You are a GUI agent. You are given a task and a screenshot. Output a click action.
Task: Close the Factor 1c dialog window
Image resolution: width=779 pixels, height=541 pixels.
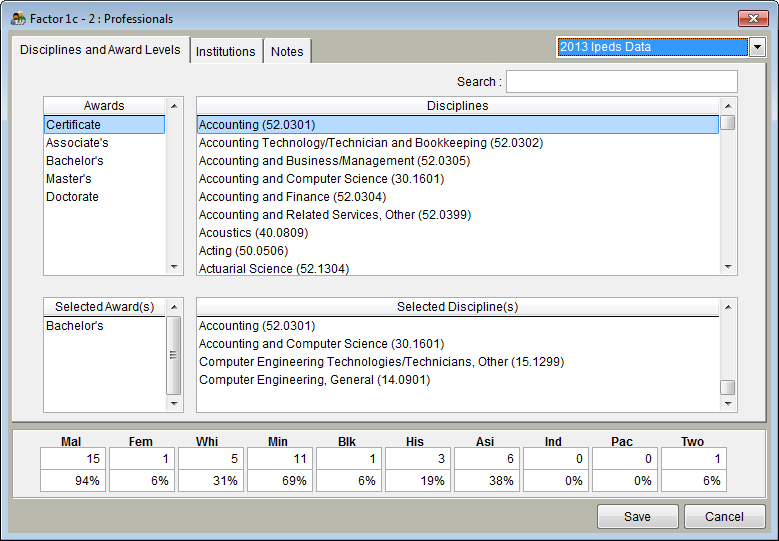tap(753, 19)
